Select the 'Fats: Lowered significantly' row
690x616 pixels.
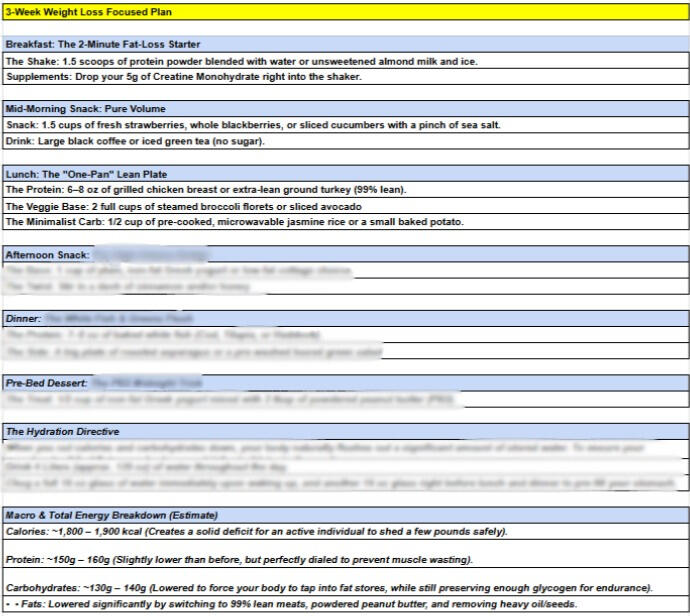(x=345, y=604)
